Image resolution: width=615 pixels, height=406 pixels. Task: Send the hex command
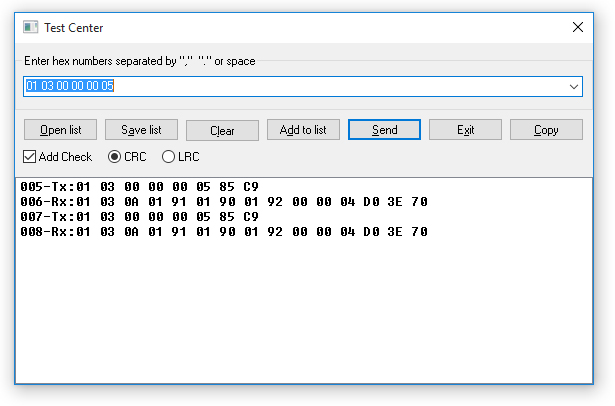coord(384,130)
